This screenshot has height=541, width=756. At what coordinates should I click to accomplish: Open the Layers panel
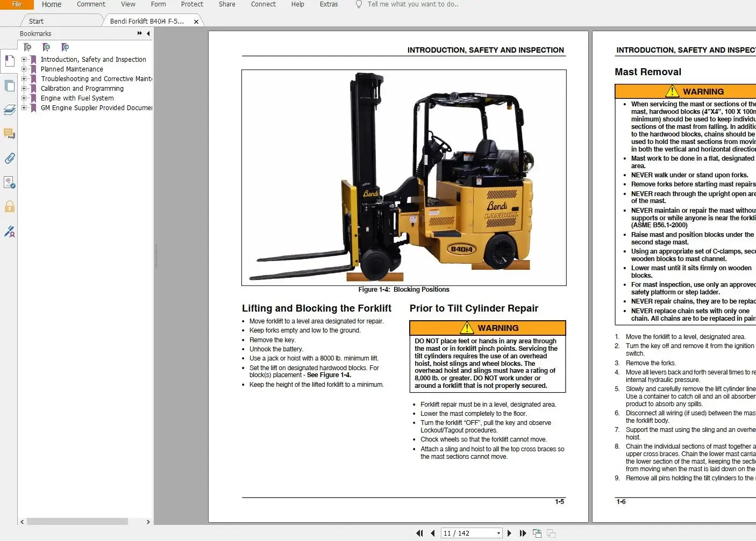pyautogui.click(x=9, y=110)
